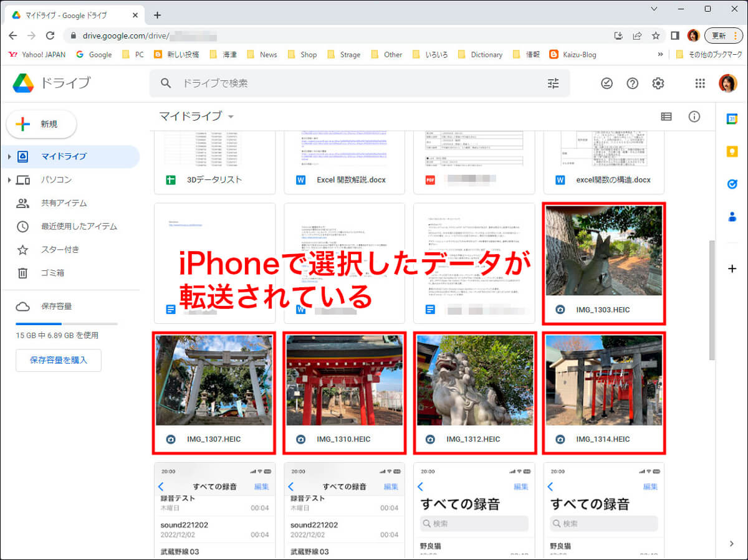Bookmark this page with the star icon
The height and width of the screenshot is (560, 748).
click(x=656, y=36)
